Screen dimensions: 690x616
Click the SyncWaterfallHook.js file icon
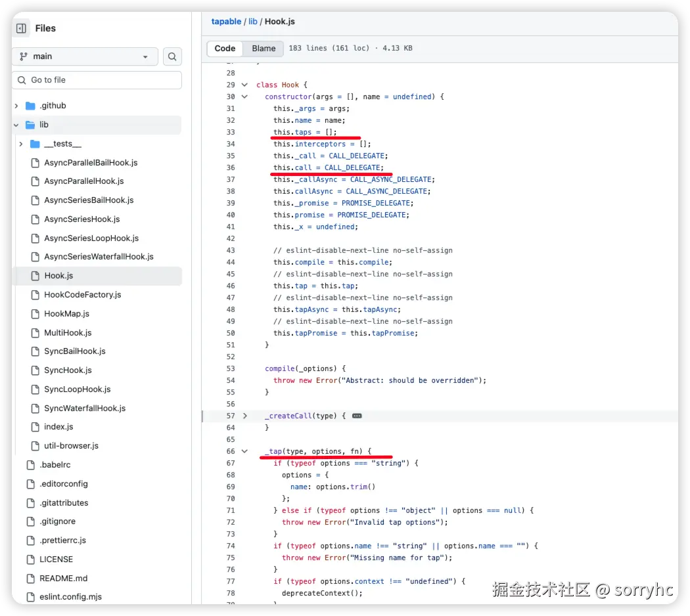tap(35, 408)
